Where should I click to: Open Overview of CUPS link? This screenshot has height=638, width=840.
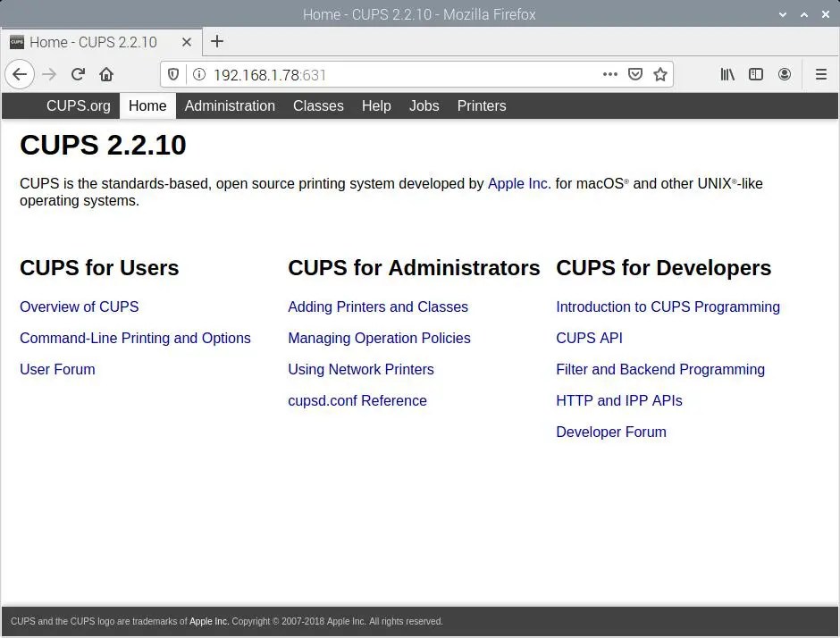80,307
